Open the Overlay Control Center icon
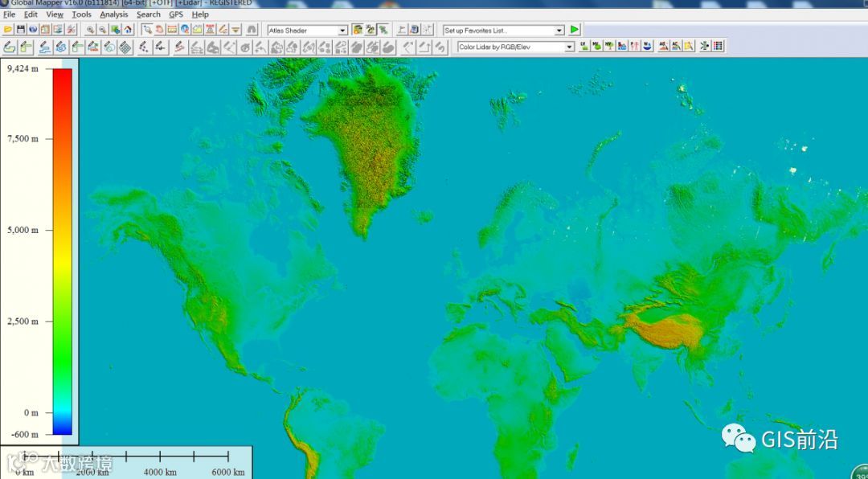 point(45,30)
